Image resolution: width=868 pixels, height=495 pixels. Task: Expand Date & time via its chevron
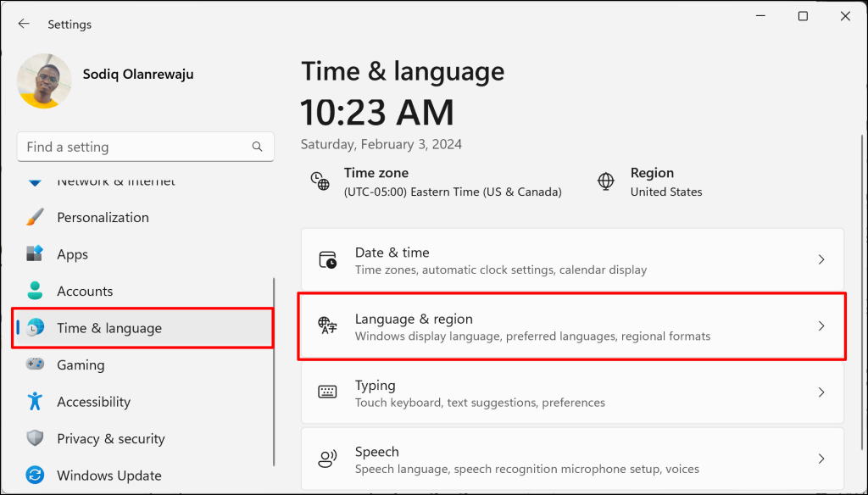[x=821, y=259]
